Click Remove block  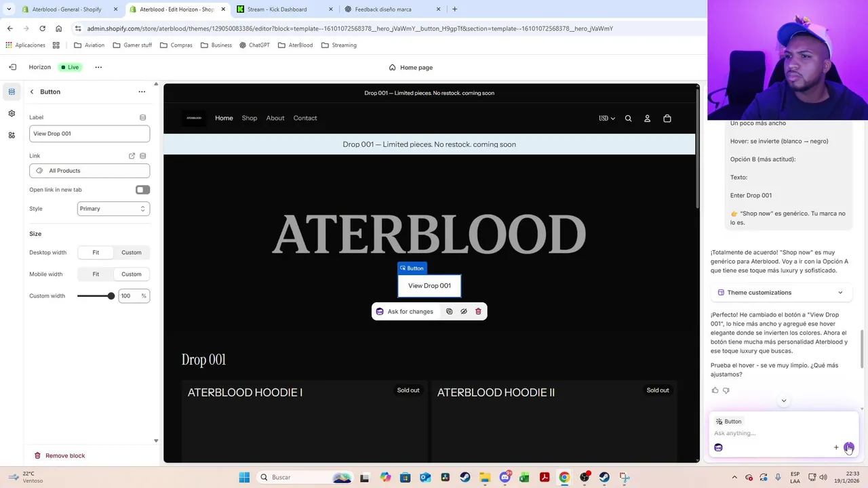[x=60, y=455]
